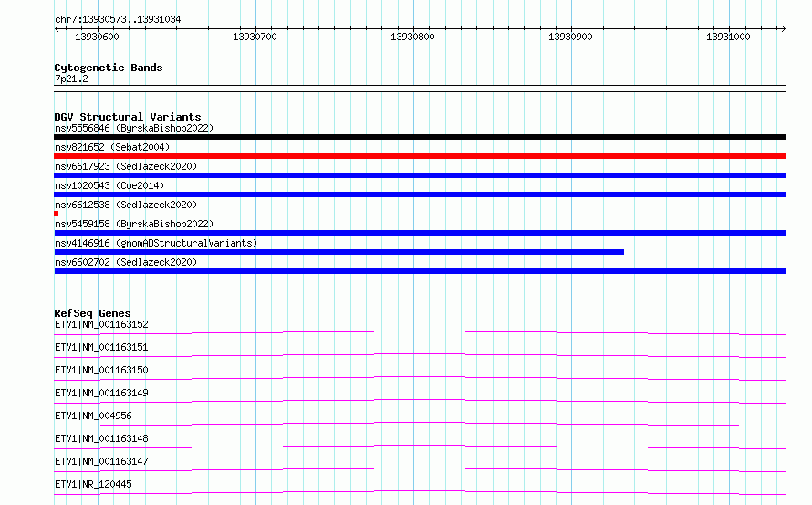Select the ETV1|NM_001163150 transcript label

tap(101, 370)
